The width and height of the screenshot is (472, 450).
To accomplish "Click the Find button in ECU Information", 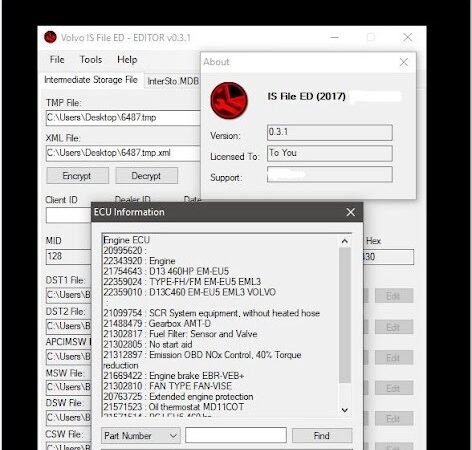I will tap(322, 436).
